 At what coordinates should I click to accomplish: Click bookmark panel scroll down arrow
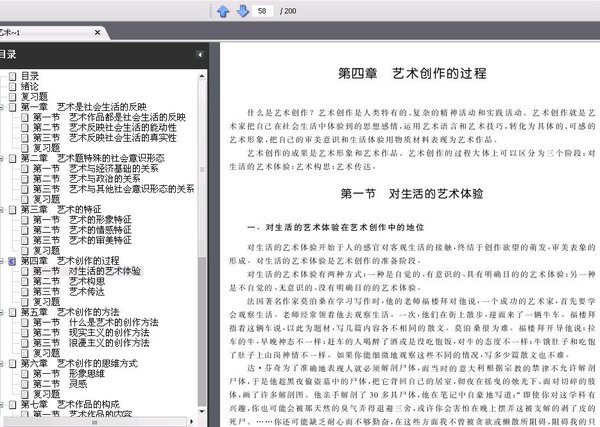tap(202, 411)
